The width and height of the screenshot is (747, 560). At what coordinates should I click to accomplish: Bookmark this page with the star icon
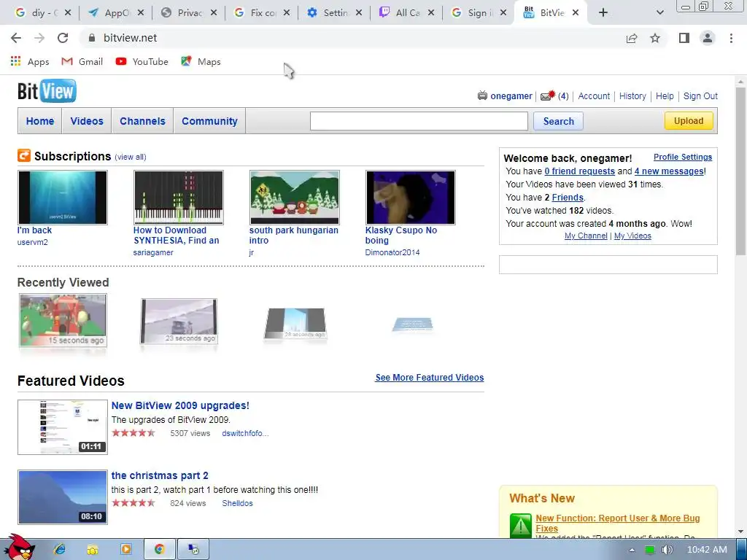tap(655, 38)
